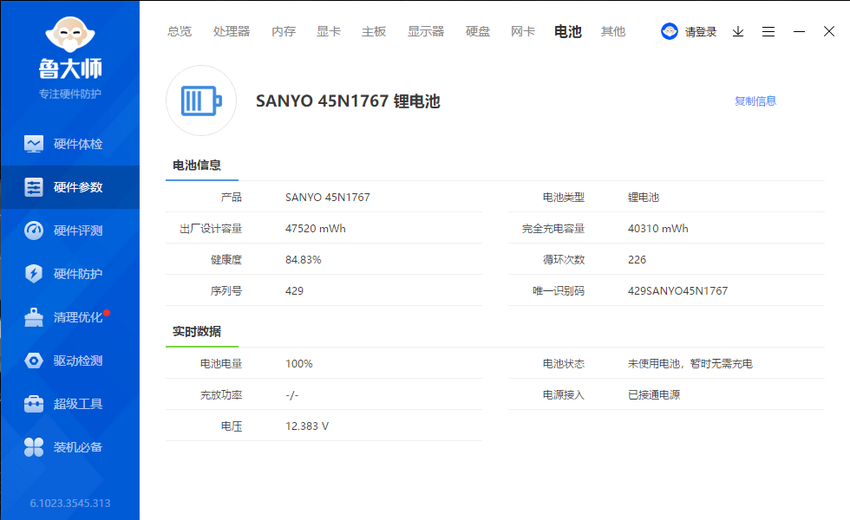Click the large battery icon

click(201, 101)
